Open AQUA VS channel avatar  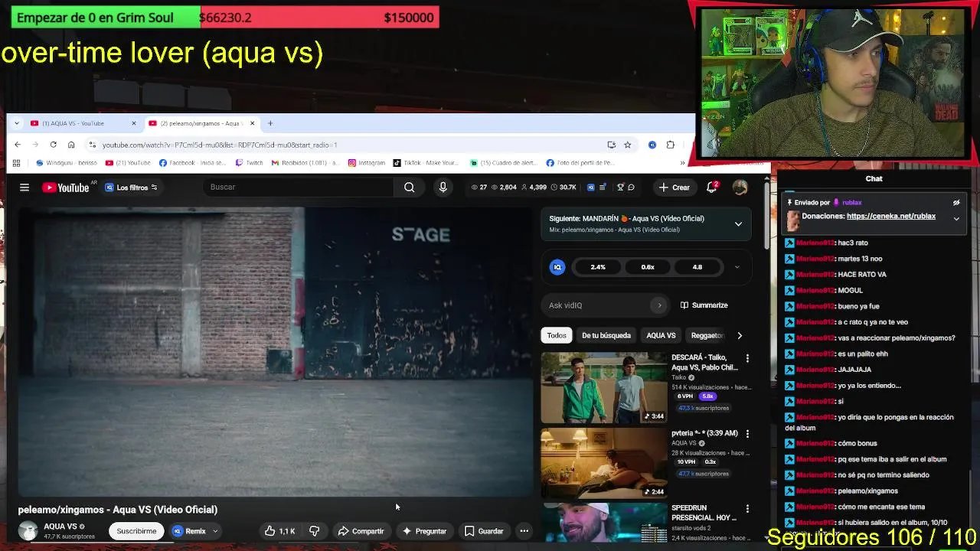click(x=28, y=530)
